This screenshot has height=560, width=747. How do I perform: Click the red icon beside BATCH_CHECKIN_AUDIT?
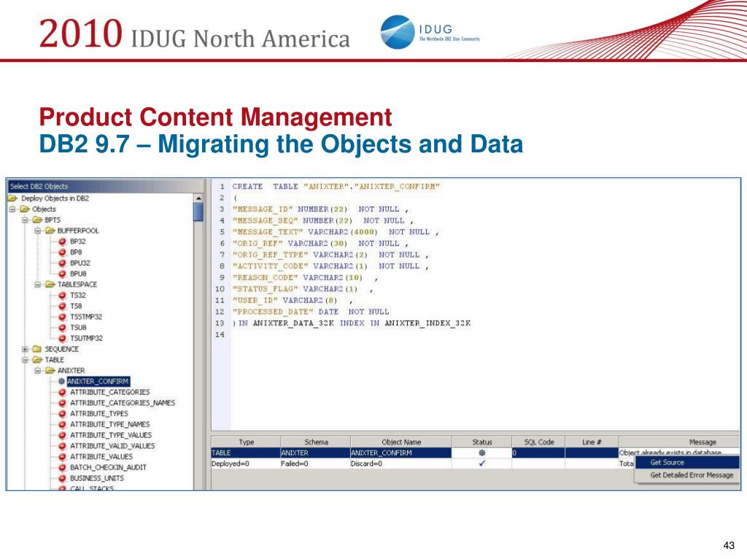(62, 467)
